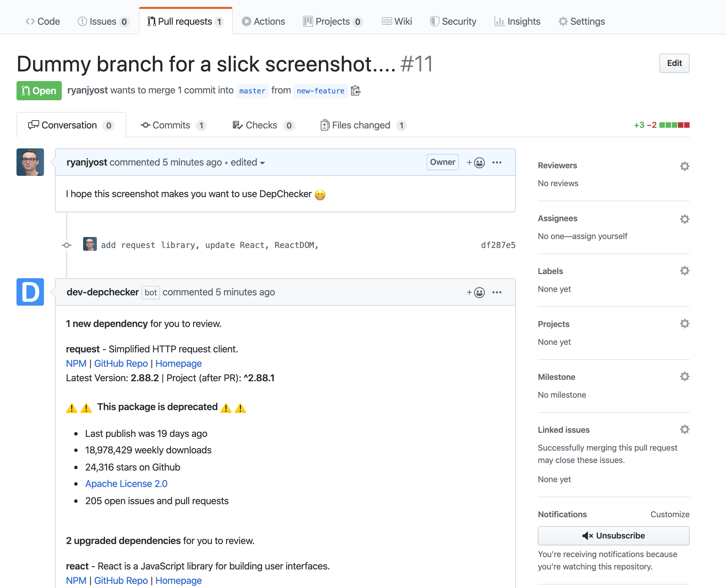This screenshot has width=726, height=588.
Task: Open three-dot menu on bot comment
Action: click(x=497, y=292)
